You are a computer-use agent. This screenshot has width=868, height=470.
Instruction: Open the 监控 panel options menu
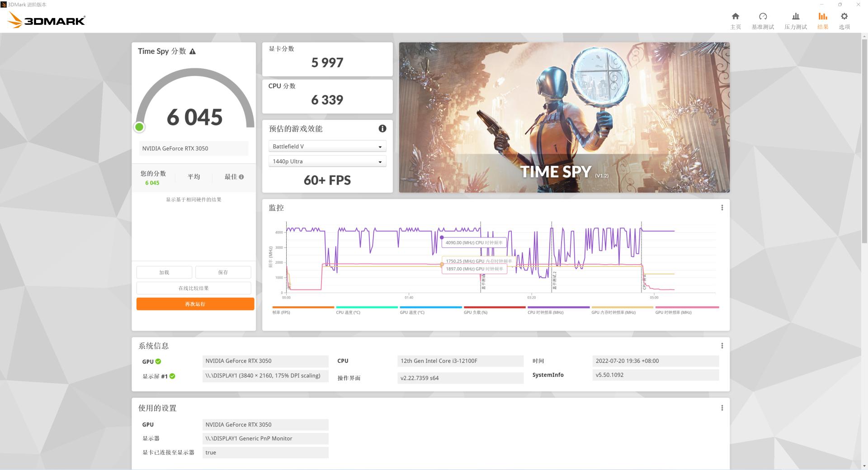(722, 208)
